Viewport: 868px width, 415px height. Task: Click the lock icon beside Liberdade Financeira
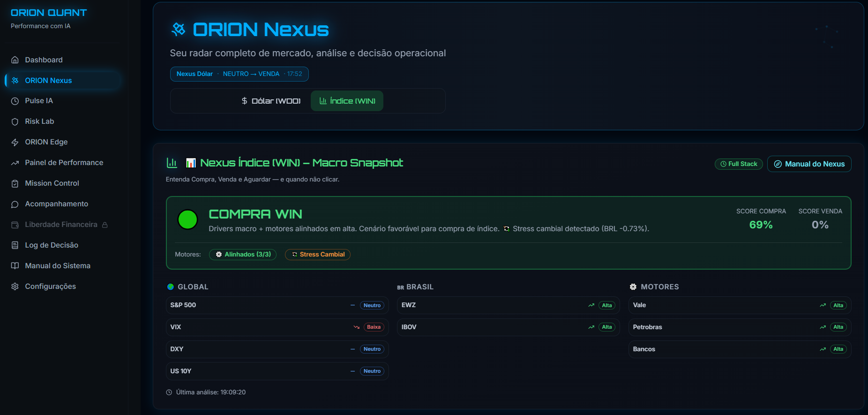[105, 225]
